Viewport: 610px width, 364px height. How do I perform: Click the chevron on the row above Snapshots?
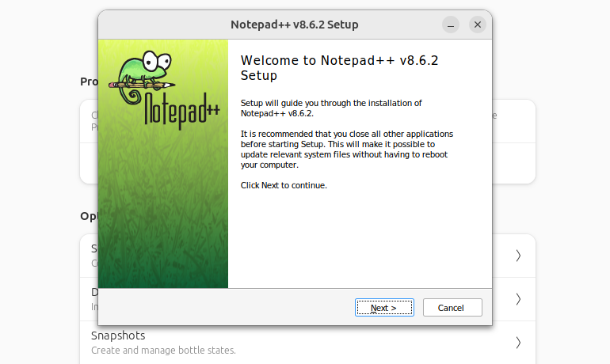click(x=518, y=298)
